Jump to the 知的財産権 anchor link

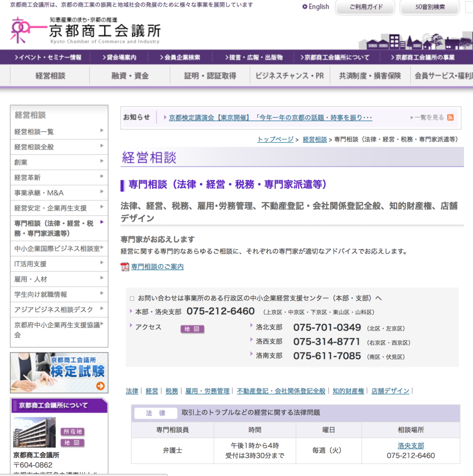click(x=348, y=391)
